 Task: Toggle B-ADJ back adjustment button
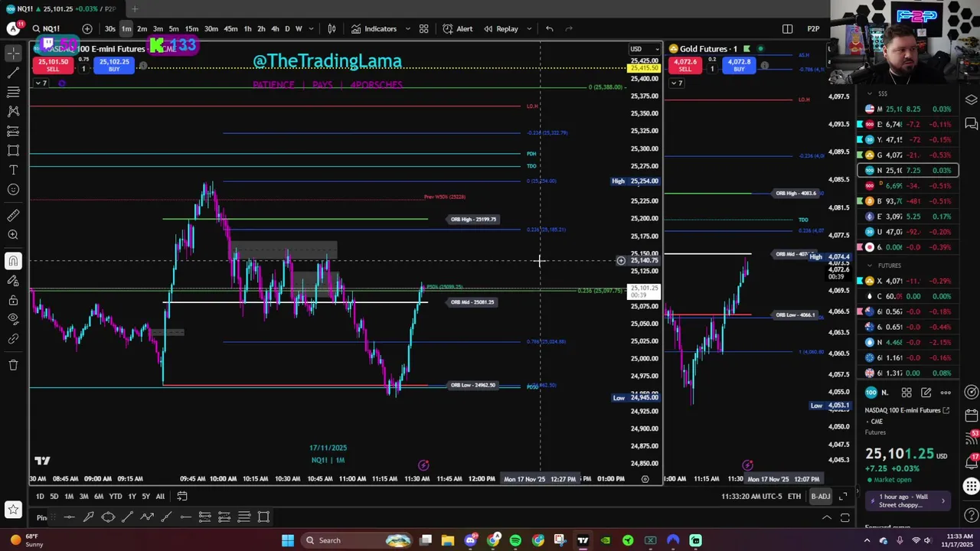pos(820,496)
